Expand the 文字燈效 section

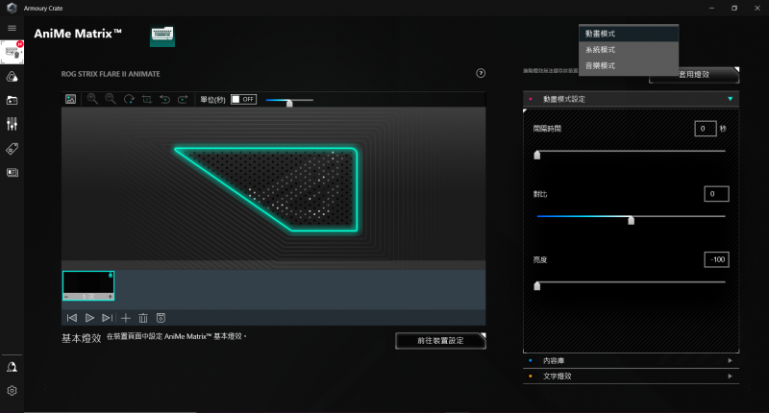click(631, 376)
